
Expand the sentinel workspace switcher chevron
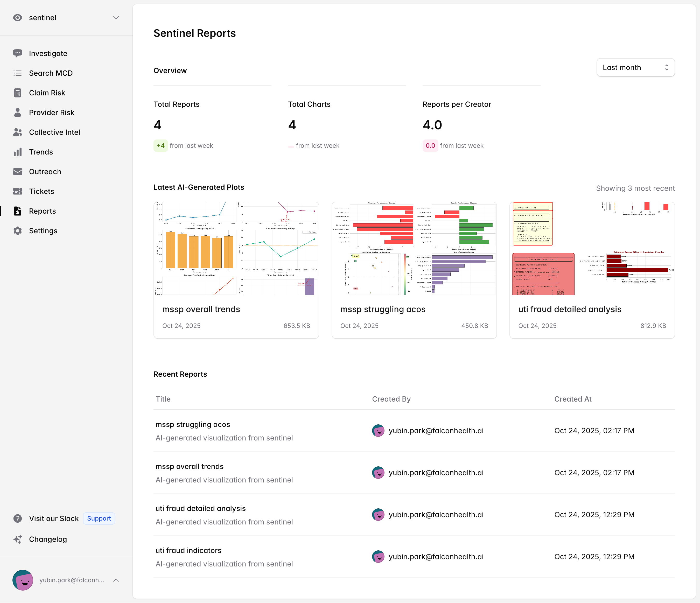click(116, 18)
